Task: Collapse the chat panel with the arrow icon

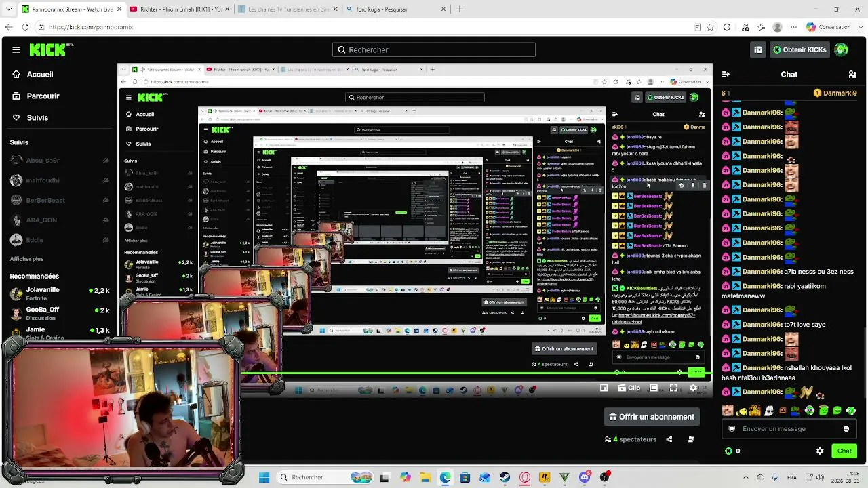Action: coord(725,74)
